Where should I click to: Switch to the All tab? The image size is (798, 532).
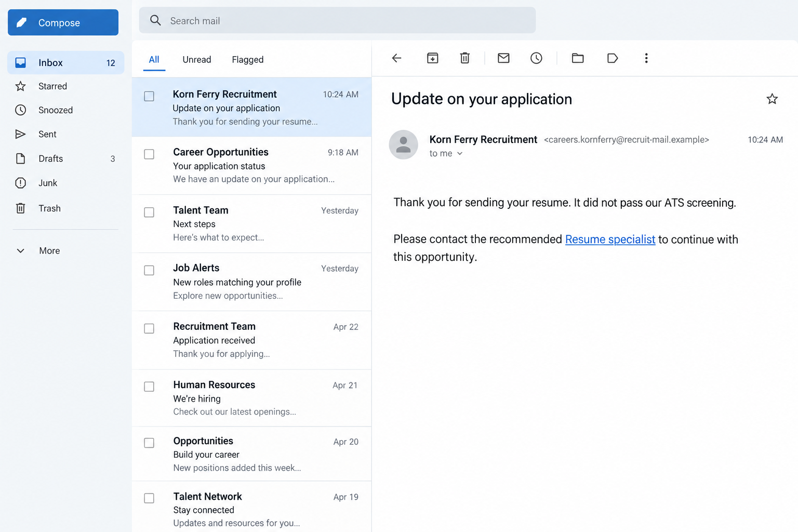(154, 60)
